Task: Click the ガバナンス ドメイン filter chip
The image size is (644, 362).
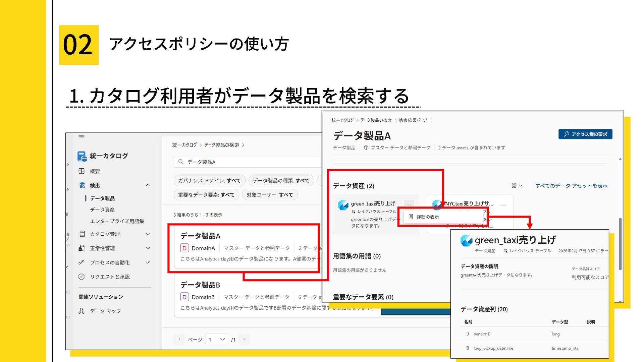Action: 209,180
